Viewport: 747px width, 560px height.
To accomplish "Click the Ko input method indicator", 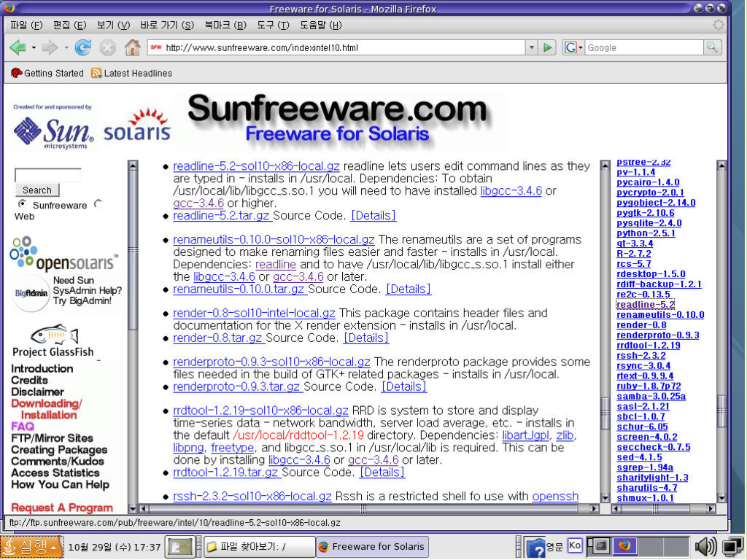I will (x=575, y=545).
